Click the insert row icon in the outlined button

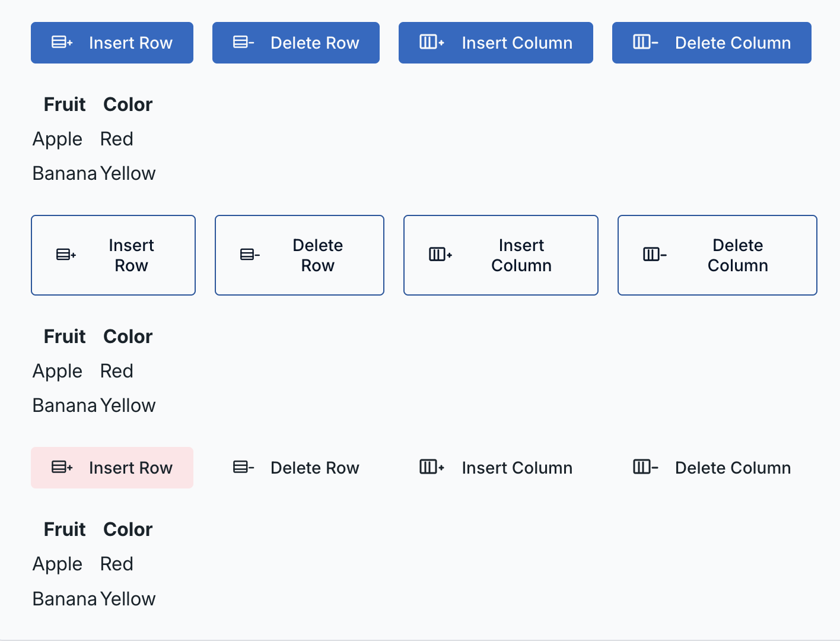pyautogui.click(x=66, y=255)
